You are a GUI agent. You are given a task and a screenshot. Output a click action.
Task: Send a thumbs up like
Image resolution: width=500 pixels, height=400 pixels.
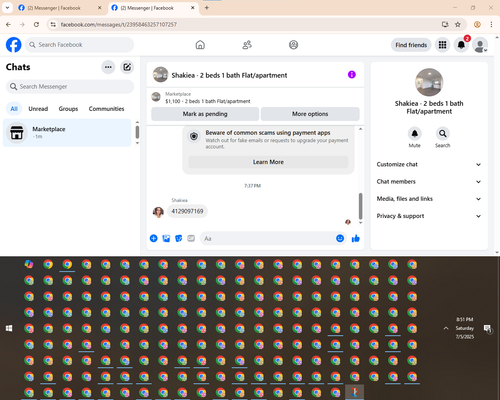click(356, 238)
